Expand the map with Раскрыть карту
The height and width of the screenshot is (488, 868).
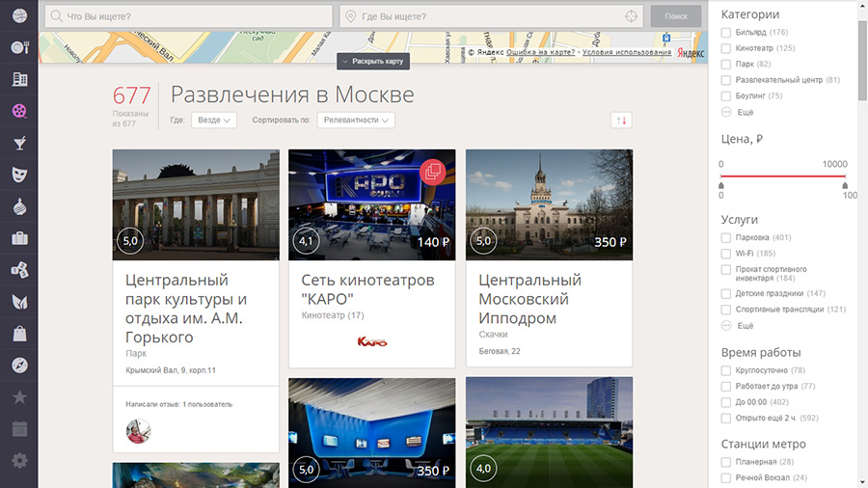point(373,62)
